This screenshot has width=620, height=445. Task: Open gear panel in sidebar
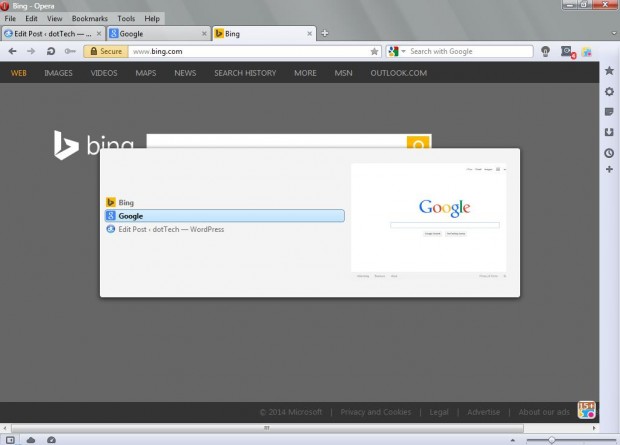click(609, 91)
